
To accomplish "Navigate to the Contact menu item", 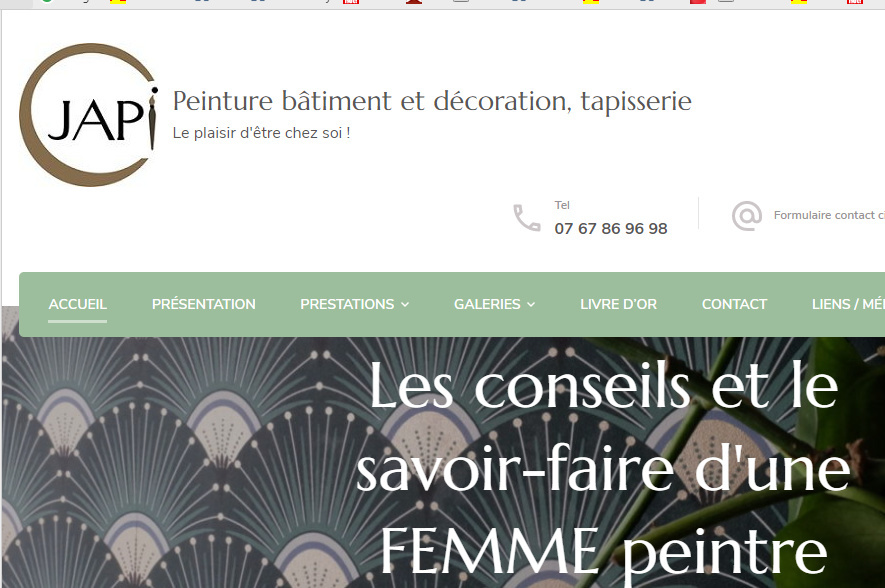I will coord(734,304).
